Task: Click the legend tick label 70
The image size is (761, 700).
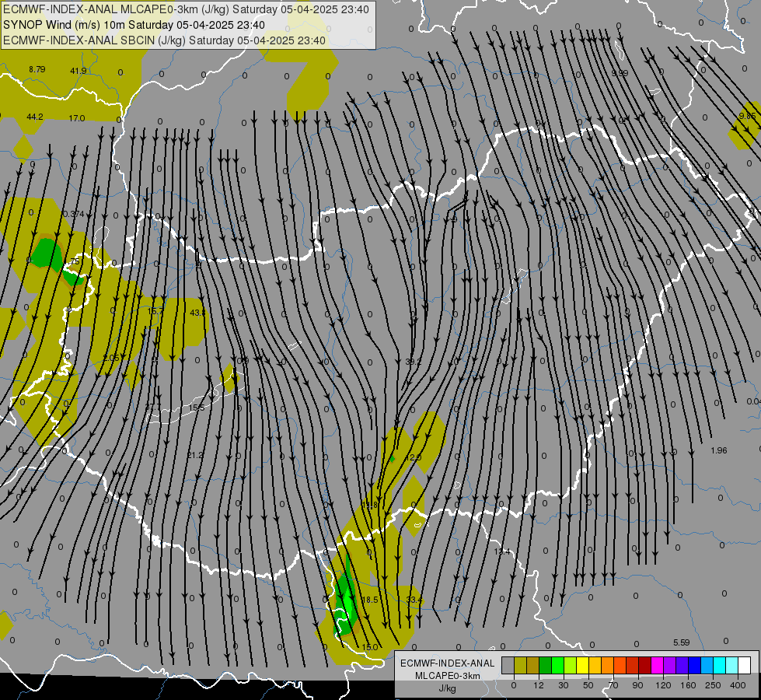Action: click(x=613, y=685)
